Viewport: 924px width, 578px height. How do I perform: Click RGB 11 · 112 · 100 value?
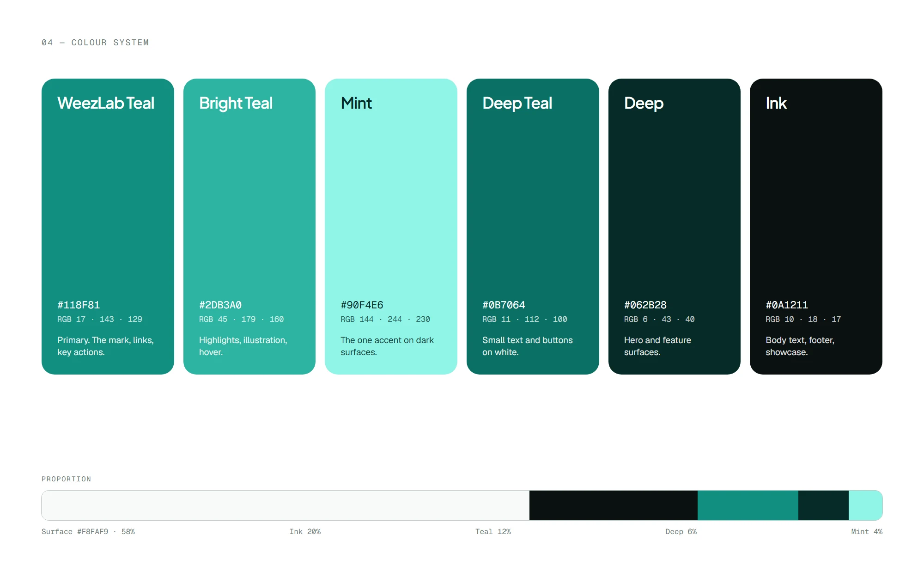point(525,319)
